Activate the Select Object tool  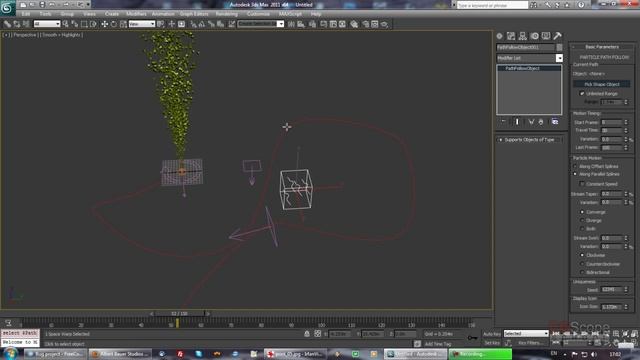pos(65,24)
